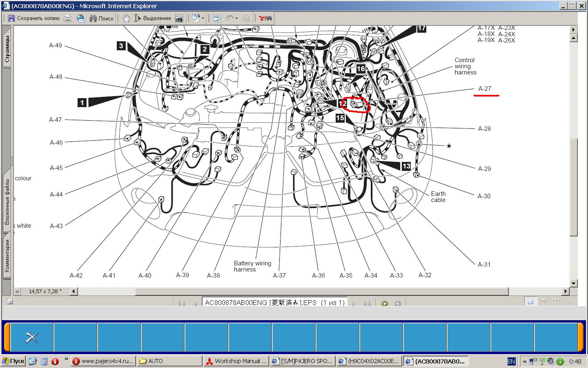Click the print icon in the toolbar
Screen dimensions: 588x368
[x=68, y=18]
